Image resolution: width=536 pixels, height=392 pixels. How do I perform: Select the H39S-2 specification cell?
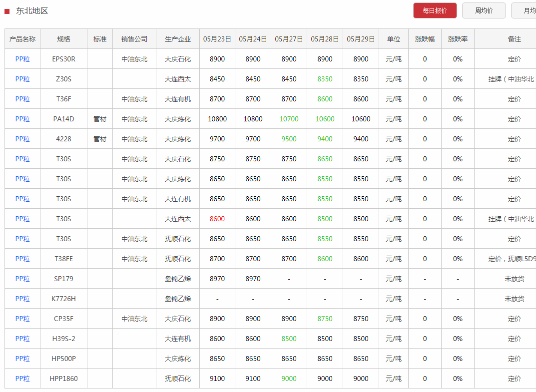click(63, 339)
